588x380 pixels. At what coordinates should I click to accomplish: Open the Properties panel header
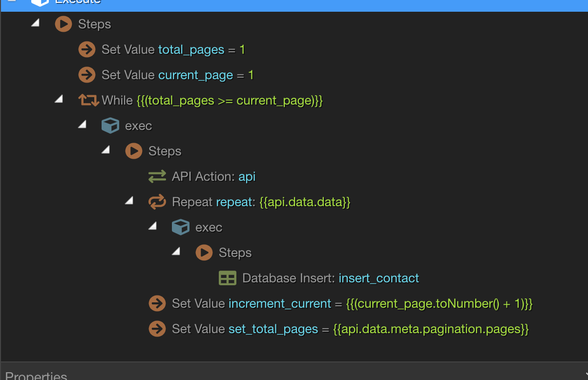36,375
